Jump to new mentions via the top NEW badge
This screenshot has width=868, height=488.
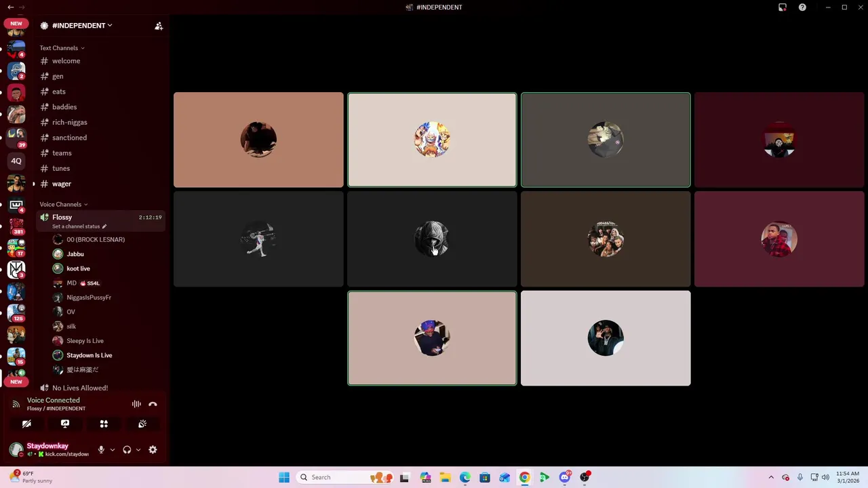coord(16,23)
